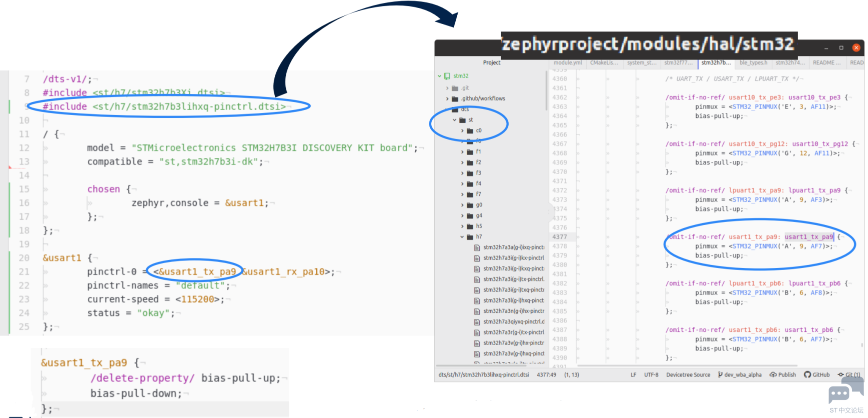Open the ST forum chat bubble icon

846,390
